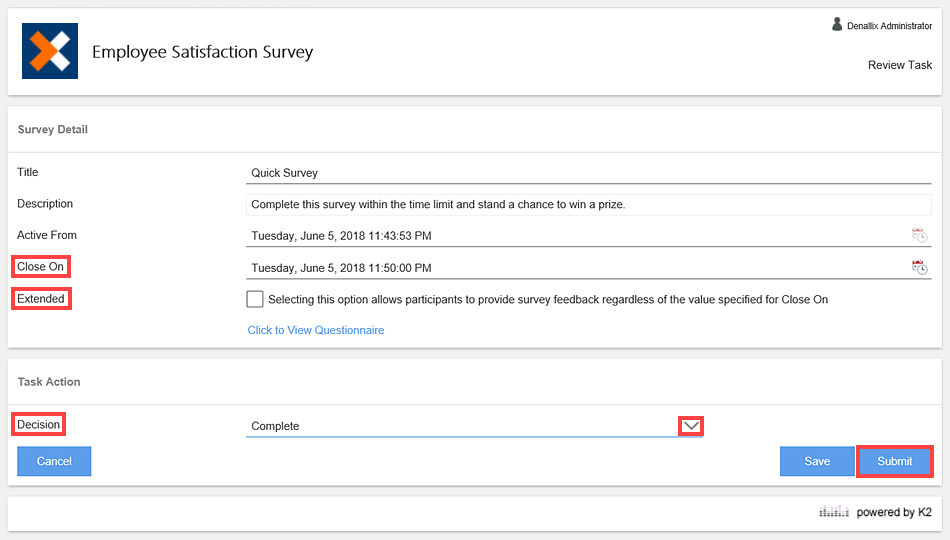
Task: Click the Survey Detail section header
Action: [x=53, y=129]
